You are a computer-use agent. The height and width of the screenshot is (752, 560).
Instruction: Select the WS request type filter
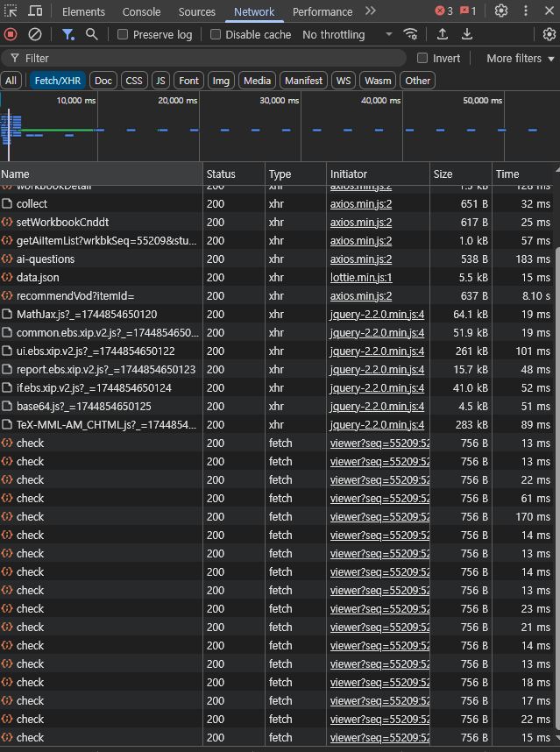tap(344, 81)
